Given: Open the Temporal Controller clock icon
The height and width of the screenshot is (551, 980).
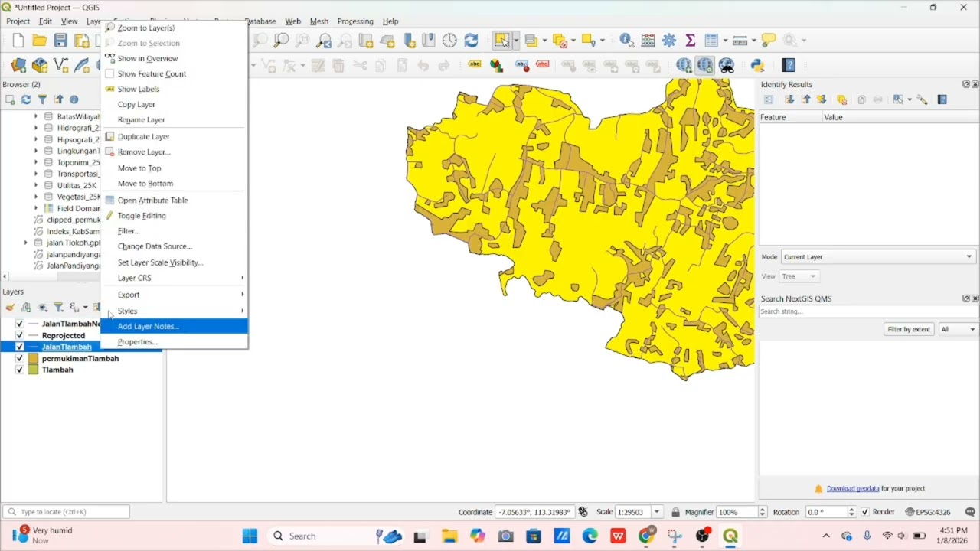Looking at the screenshot, I should tap(449, 41).
